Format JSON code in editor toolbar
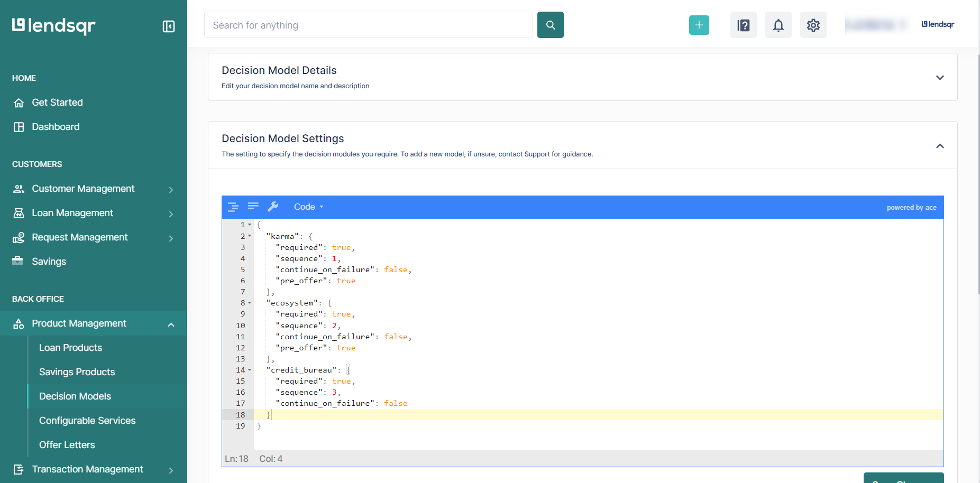980x483 pixels. coord(233,207)
